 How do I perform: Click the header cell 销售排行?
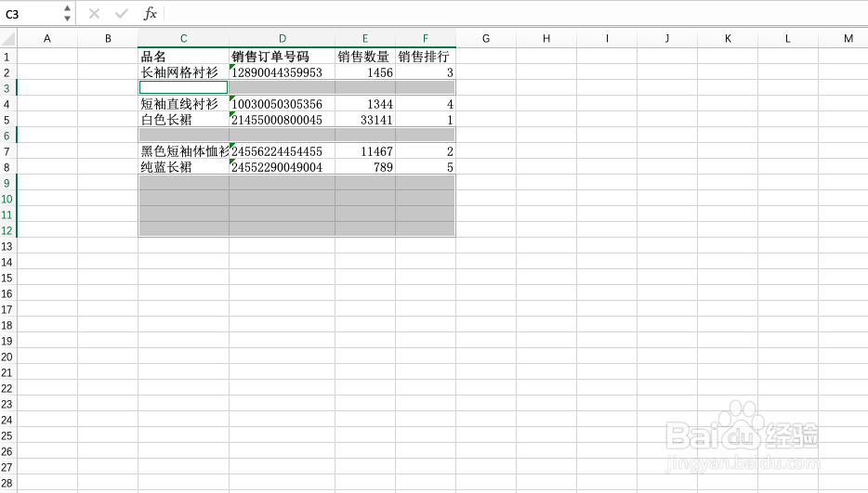425,57
